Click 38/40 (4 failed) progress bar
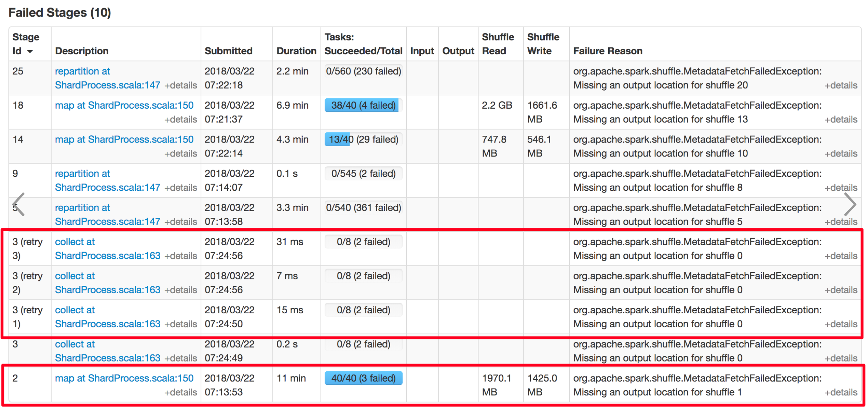 click(363, 105)
